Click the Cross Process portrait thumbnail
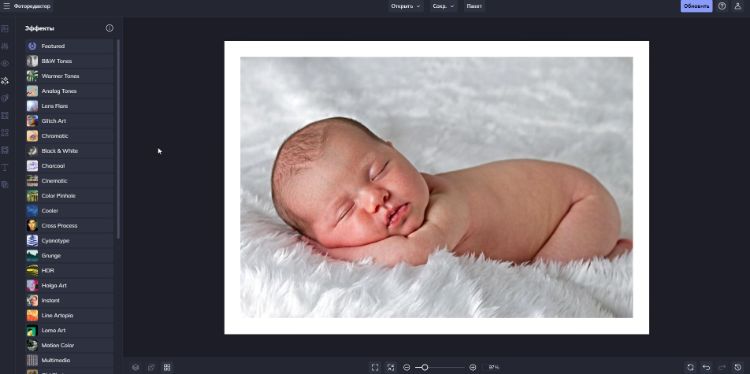This screenshot has width=750, height=374. 32,226
